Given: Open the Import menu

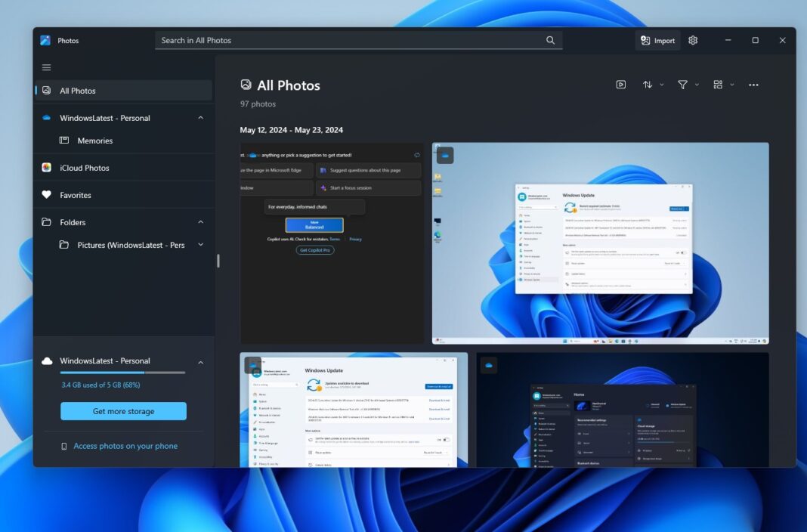Looking at the screenshot, I should point(657,40).
